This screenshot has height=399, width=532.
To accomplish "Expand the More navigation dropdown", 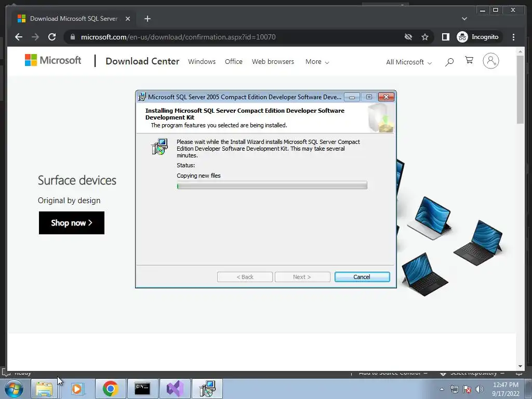I will click(317, 62).
